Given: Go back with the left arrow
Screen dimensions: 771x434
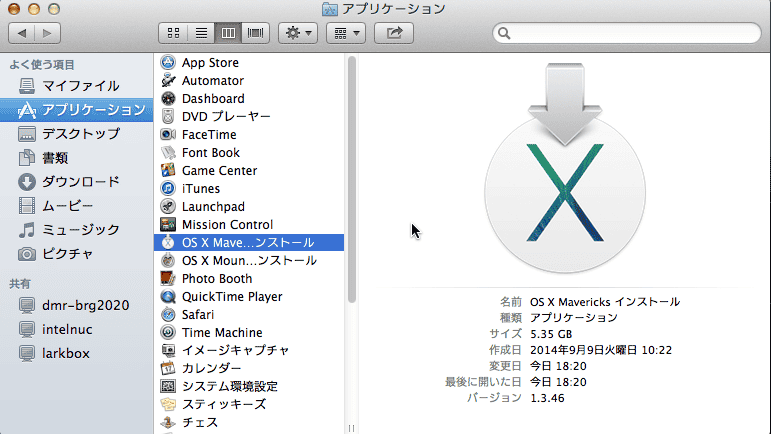Looking at the screenshot, I should coord(22,33).
